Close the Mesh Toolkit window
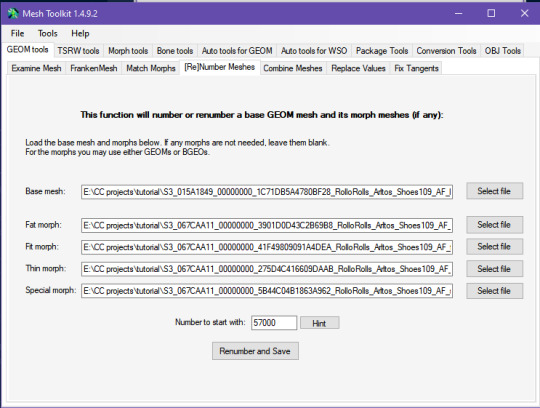540x408 pixels. [x=524, y=13]
